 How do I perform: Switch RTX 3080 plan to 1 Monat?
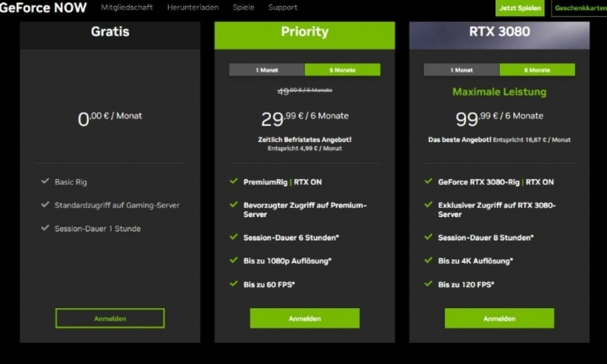(x=461, y=70)
